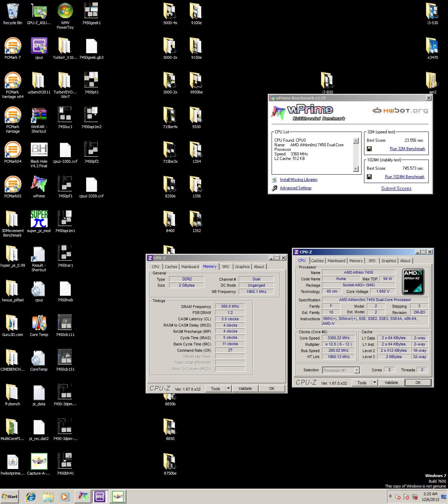Click the CPU List scroll-down arrow in wPrime
This screenshot has width=448, height=504.
click(x=356, y=169)
